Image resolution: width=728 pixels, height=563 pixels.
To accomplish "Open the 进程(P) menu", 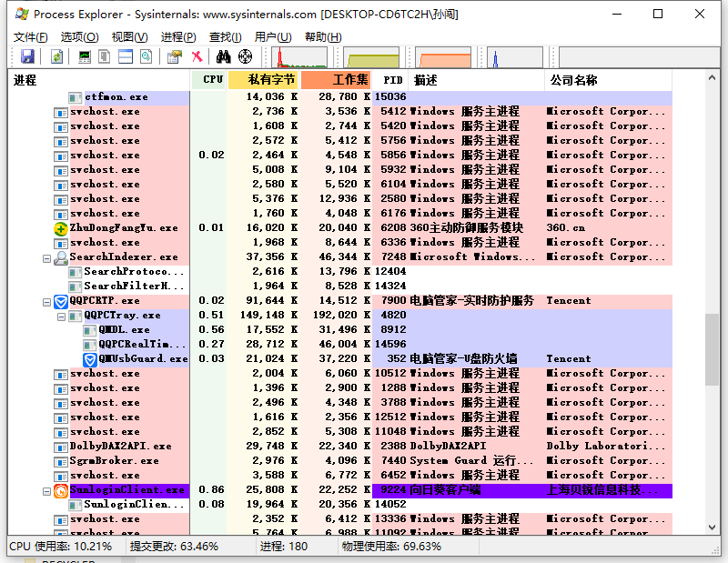I will coord(178,37).
